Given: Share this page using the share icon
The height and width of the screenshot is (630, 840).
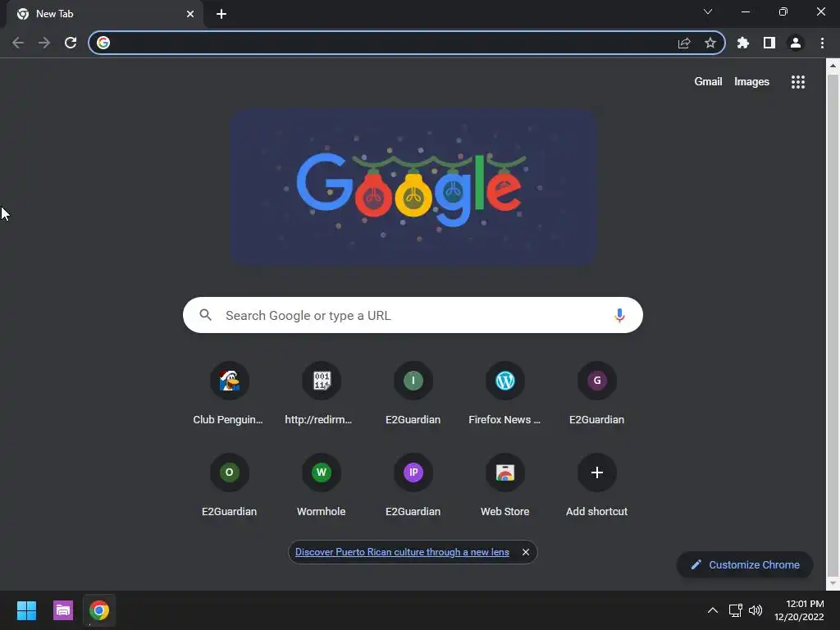Looking at the screenshot, I should click(684, 43).
